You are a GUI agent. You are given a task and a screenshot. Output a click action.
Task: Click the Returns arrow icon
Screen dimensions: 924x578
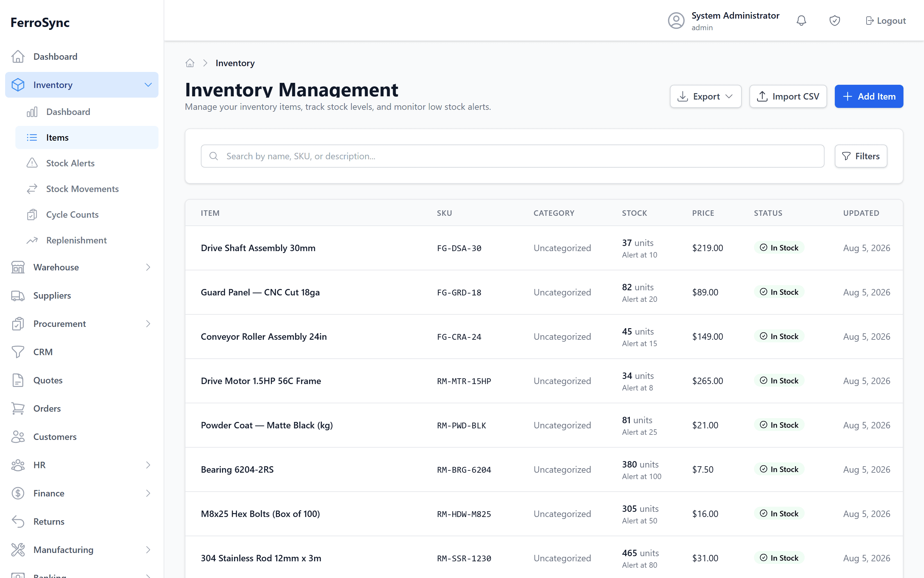pos(18,521)
